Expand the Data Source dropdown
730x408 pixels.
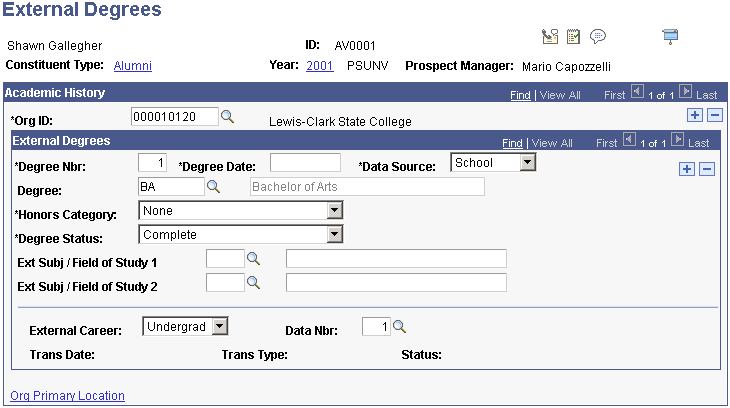527,163
